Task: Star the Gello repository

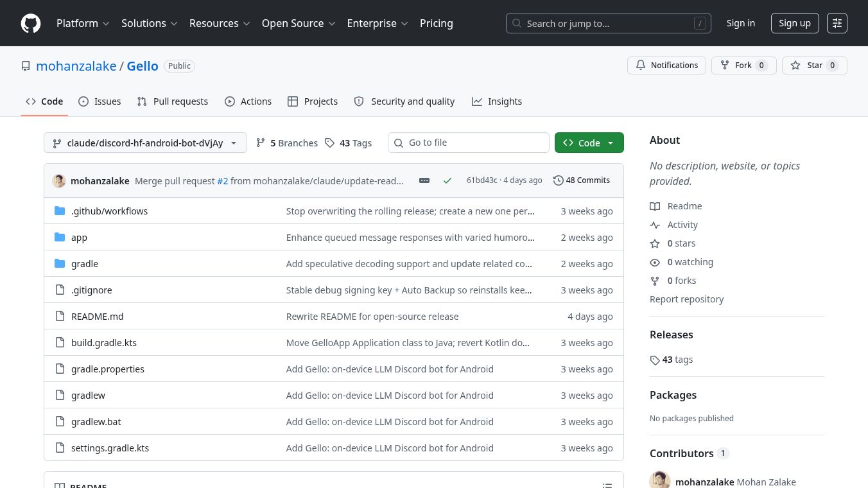Action: pyautogui.click(x=815, y=65)
